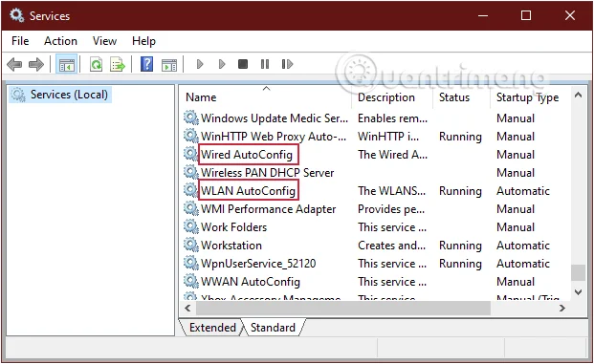This screenshot has height=364, width=594.
Task: Open the File menu
Action: coord(20,41)
